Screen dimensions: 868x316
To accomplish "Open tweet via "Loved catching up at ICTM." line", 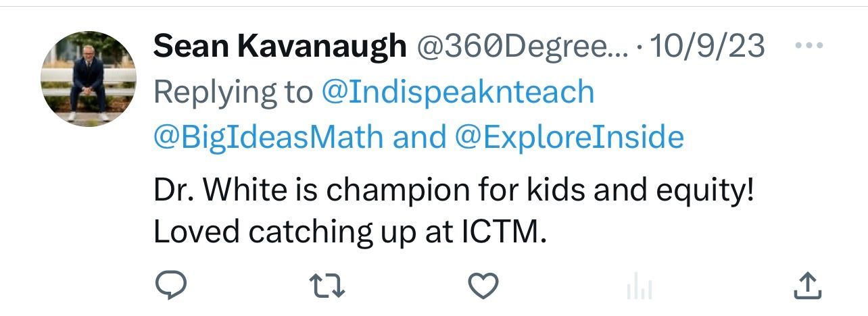I will 349,232.
